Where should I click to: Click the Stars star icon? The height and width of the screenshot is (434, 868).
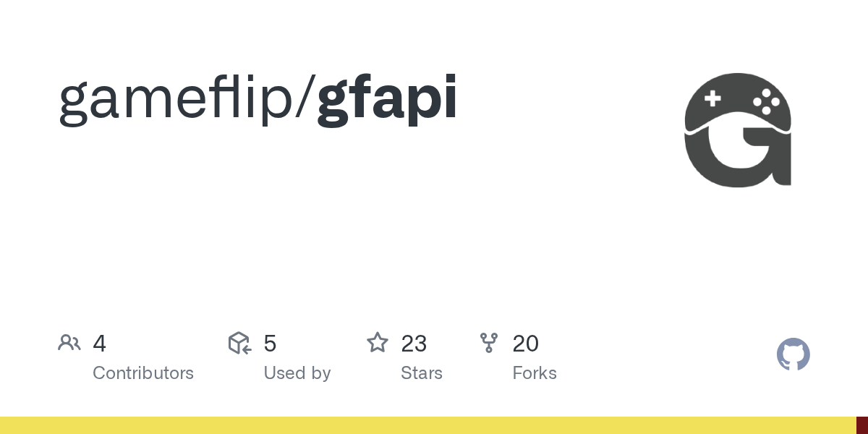(x=378, y=343)
